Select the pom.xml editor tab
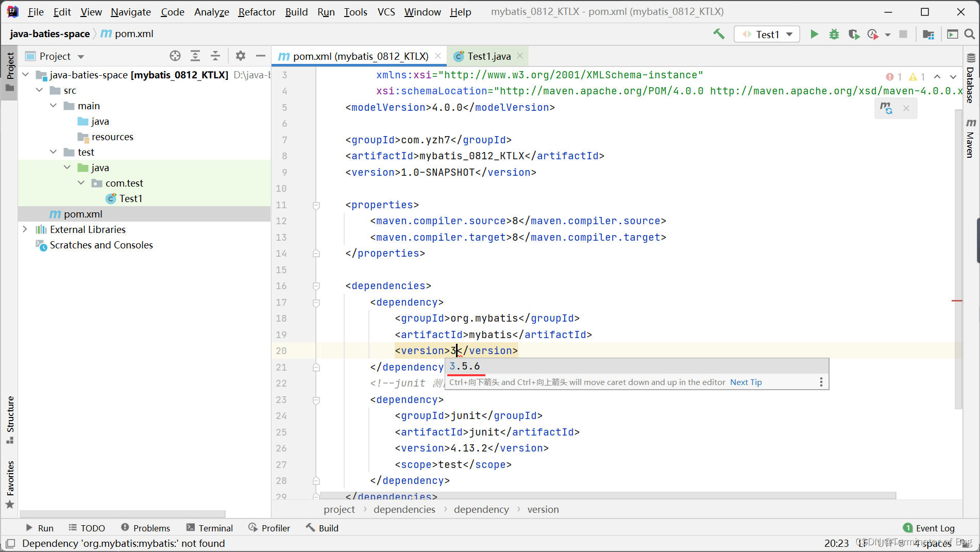This screenshot has height=552, width=980. [360, 56]
